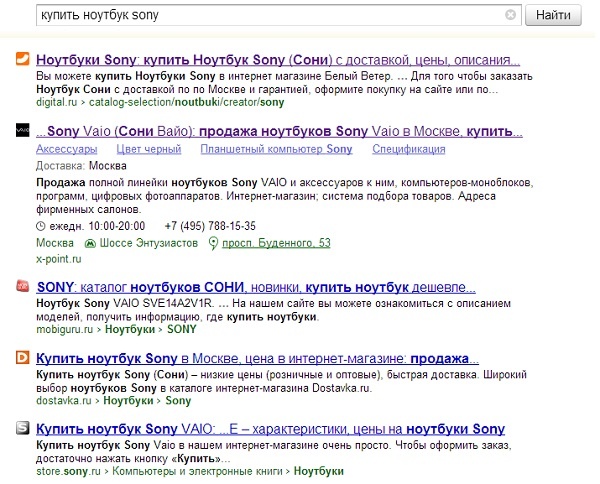This screenshot has width=600, height=484.
Task: Click the red favicon of the mobiguru.ru result
Action: [22, 286]
